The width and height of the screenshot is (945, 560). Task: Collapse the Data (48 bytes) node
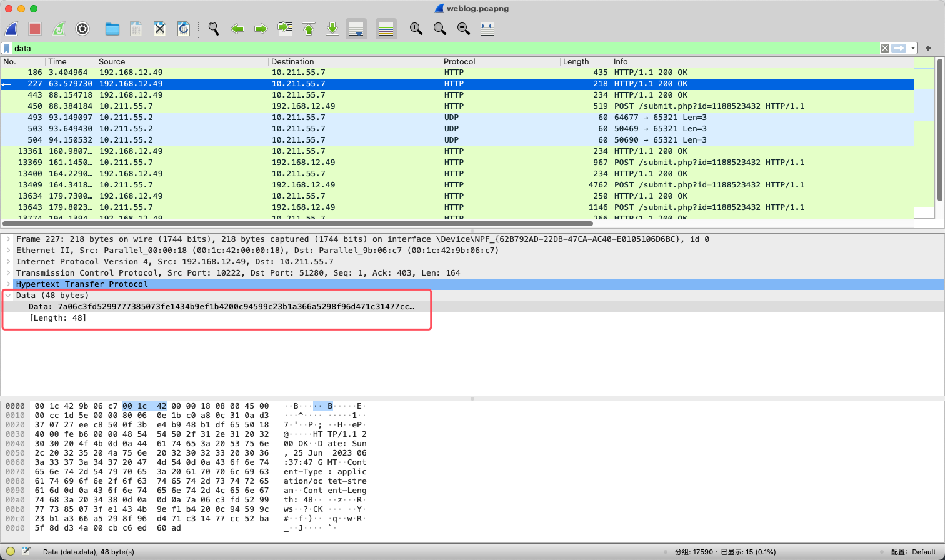pos(8,296)
